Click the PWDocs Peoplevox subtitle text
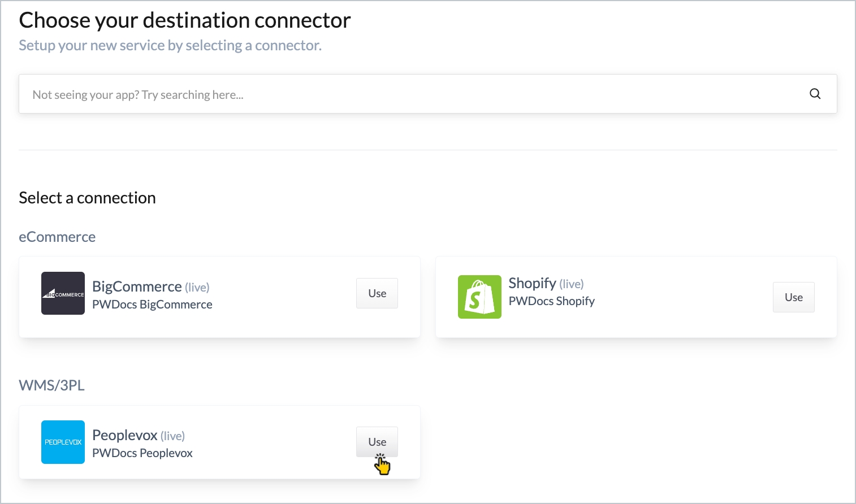The height and width of the screenshot is (504, 856). (x=142, y=453)
